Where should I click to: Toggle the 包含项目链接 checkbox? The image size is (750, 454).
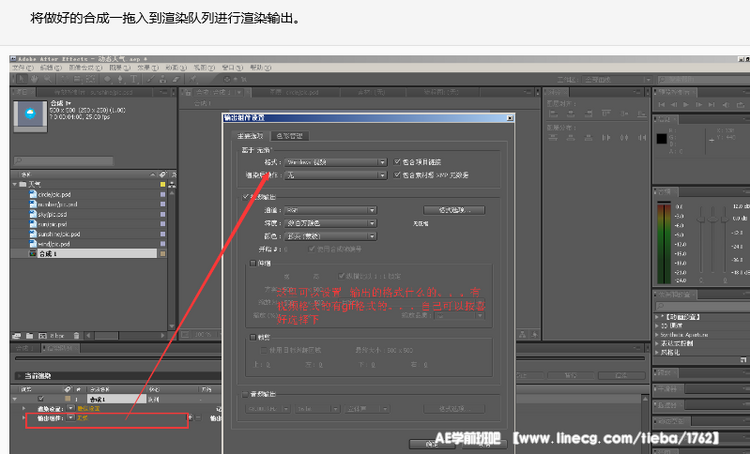[x=397, y=162]
